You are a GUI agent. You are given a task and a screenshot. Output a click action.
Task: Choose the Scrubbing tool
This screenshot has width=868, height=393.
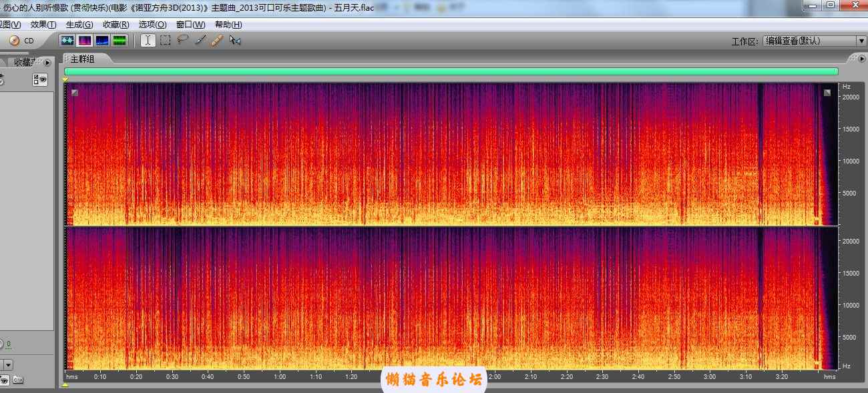[234, 40]
